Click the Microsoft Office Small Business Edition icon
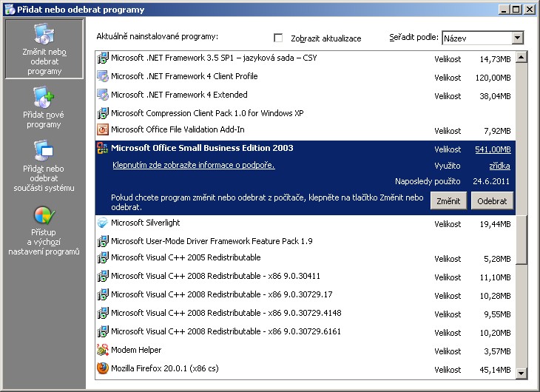This screenshot has width=540, height=392. pyautogui.click(x=103, y=149)
